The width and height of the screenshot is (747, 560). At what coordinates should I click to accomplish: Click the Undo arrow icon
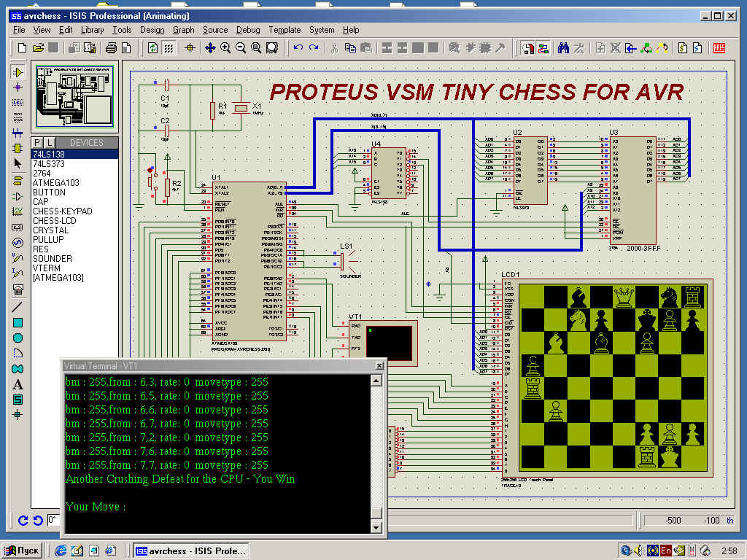[x=298, y=48]
